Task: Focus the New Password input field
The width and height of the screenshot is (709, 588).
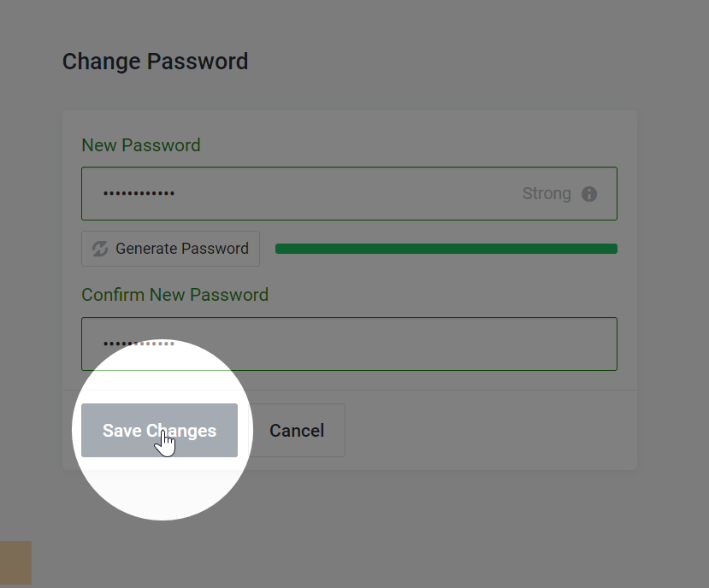Action: click(349, 193)
